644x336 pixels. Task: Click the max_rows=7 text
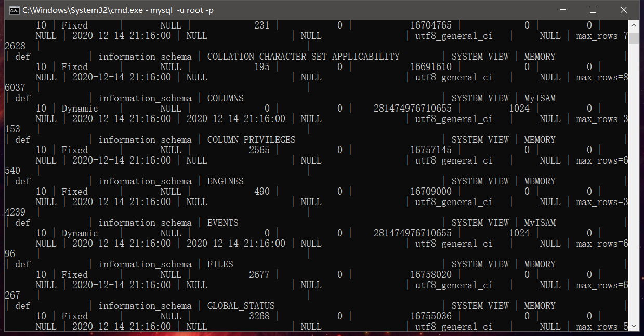[x=602, y=36]
